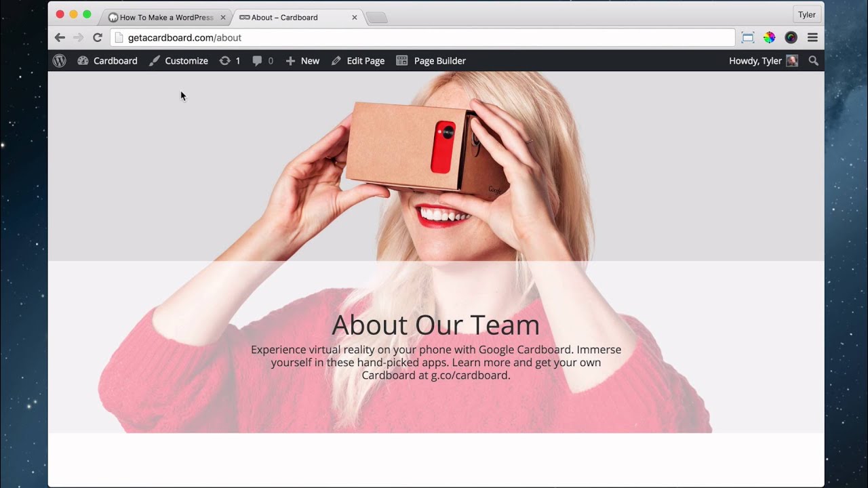Open the Cardboard site dashboard menu
The height and width of the screenshot is (488, 868).
tap(107, 61)
